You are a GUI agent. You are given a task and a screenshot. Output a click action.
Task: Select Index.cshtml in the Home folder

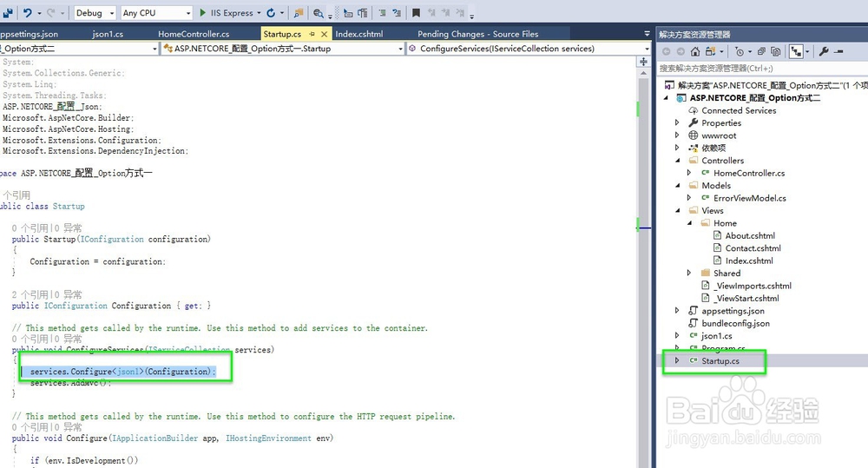[749, 260]
